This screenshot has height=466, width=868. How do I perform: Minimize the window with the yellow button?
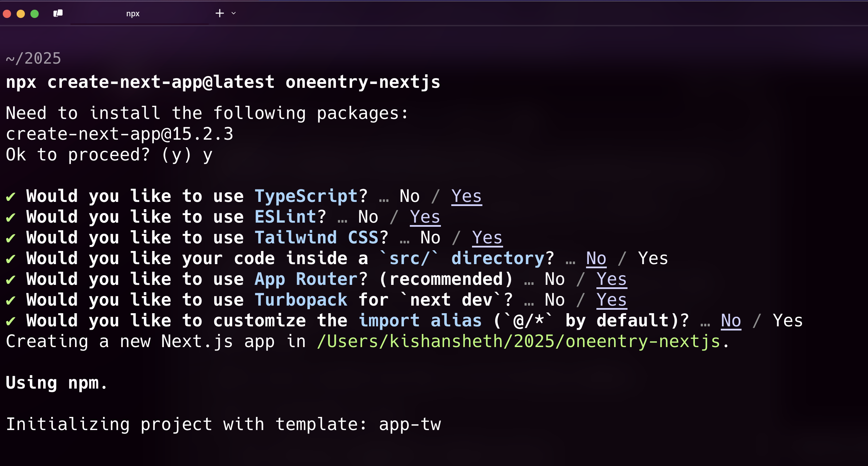[21, 13]
